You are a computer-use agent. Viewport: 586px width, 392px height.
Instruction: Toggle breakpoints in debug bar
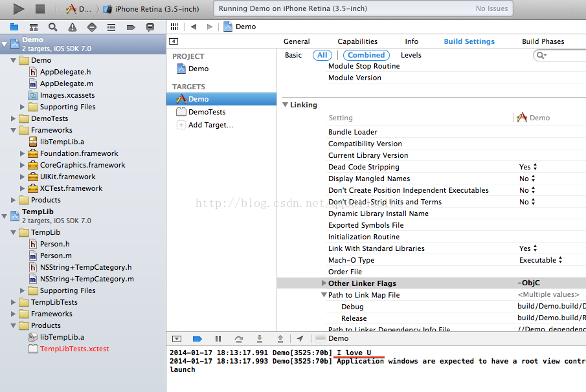coord(197,338)
